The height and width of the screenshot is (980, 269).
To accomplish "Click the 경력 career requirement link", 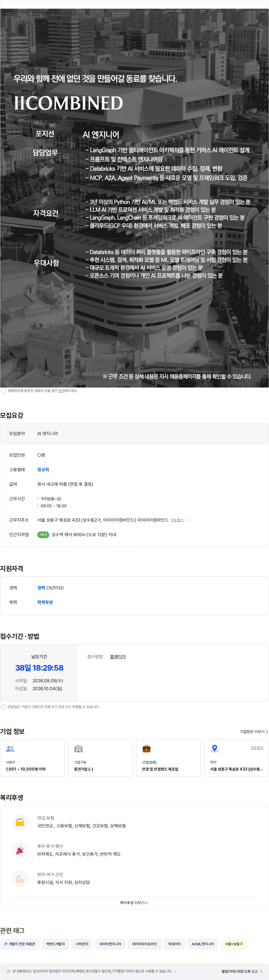I will [41, 588].
